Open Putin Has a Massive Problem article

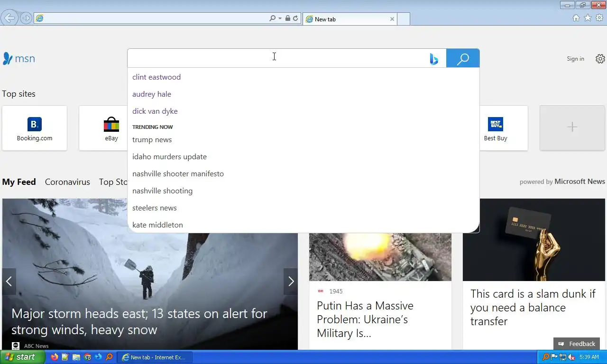click(x=365, y=319)
